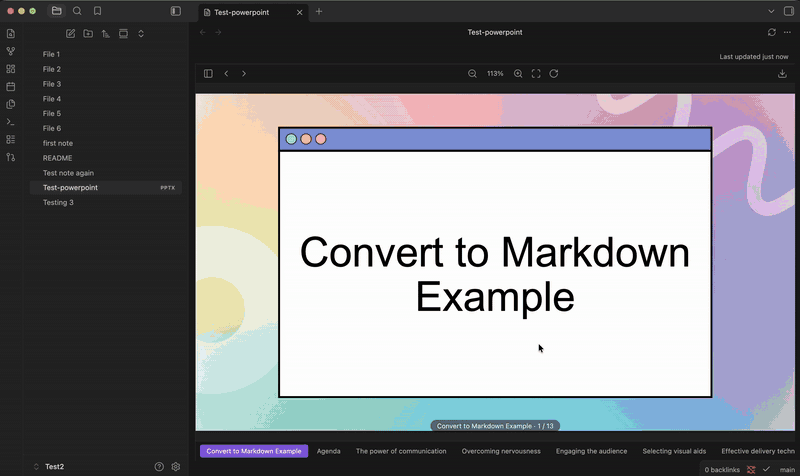This screenshot has width=800, height=476.
Task: Download the presentation file
Action: 782,73
